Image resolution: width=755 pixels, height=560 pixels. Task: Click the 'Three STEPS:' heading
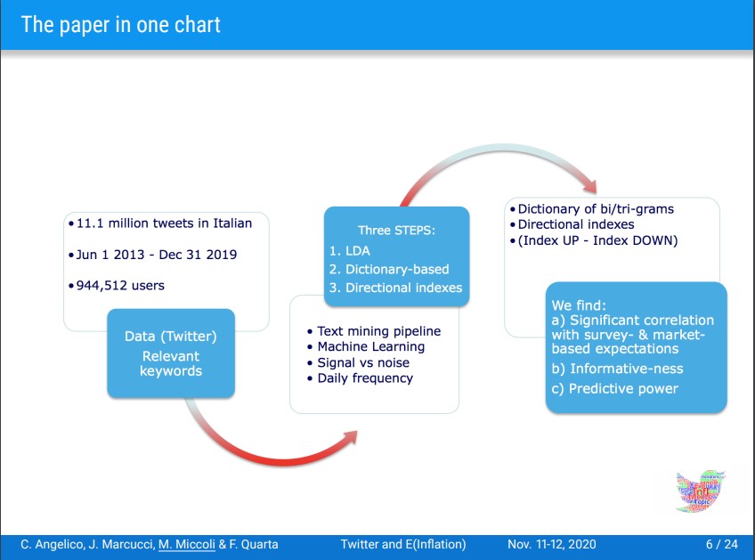click(396, 231)
